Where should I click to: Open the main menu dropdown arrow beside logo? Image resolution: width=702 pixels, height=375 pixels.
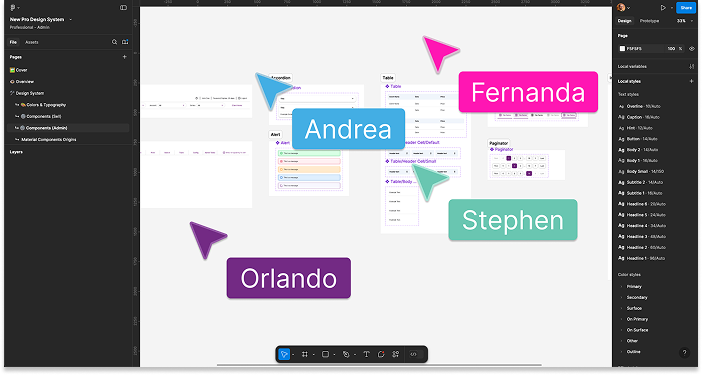coord(18,8)
